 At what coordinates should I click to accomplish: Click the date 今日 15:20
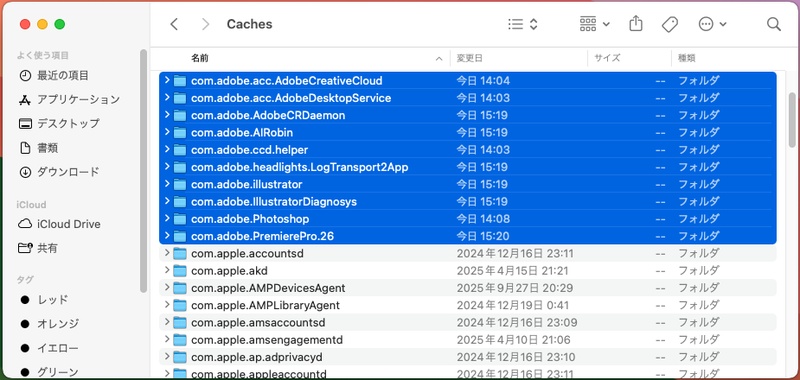point(483,236)
